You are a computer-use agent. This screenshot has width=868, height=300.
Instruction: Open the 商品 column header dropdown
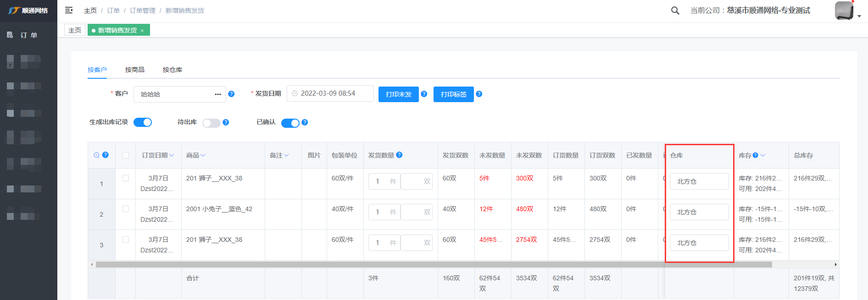tap(203, 156)
